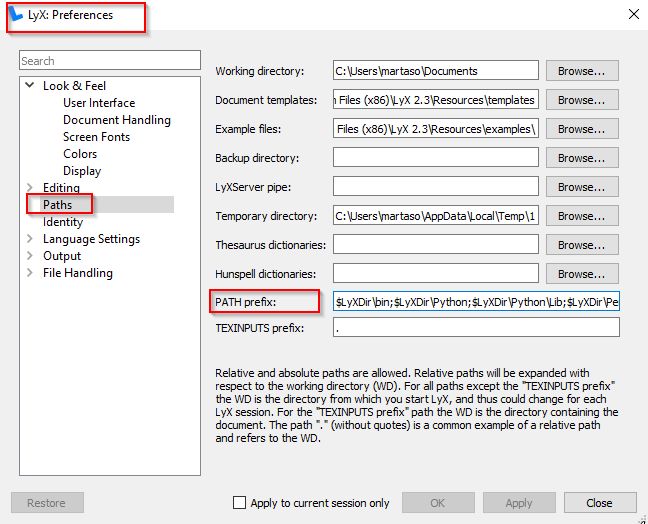Open Document Handling settings

point(117,120)
